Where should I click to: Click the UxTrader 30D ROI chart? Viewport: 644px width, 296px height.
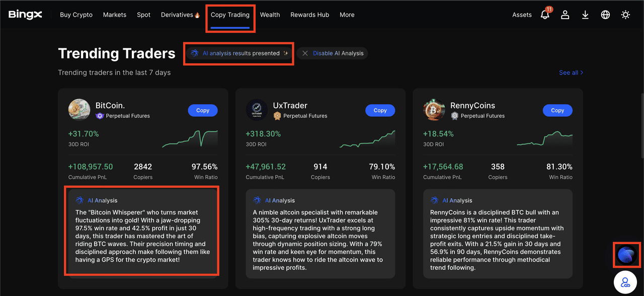(367, 139)
